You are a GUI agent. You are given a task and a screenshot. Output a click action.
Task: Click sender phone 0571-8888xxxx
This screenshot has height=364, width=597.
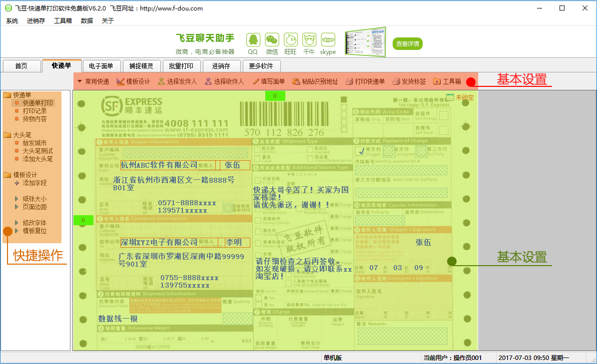(187, 203)
